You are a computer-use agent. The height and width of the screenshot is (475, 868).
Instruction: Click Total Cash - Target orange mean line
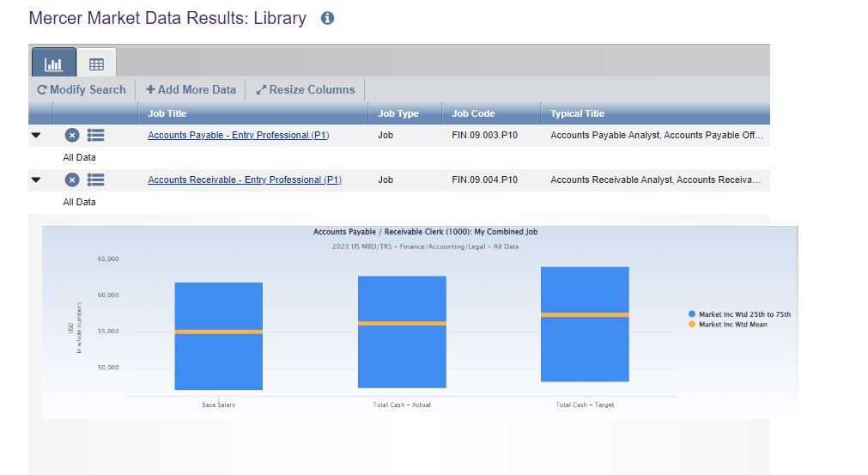coord(586,315)
